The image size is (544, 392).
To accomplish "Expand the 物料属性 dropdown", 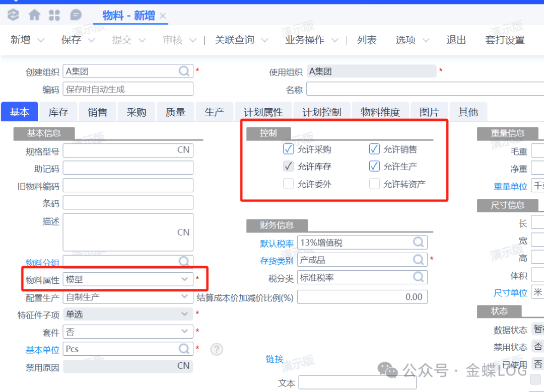I will pos(184,279).
